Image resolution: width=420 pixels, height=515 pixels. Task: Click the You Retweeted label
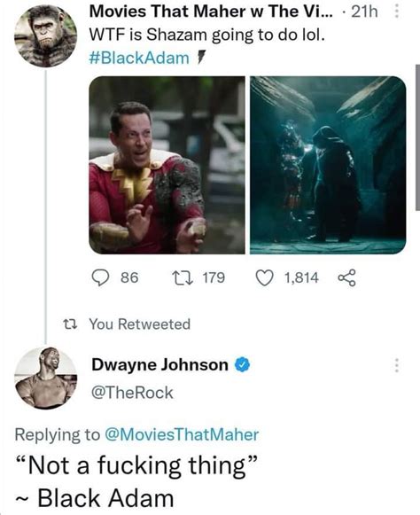140,324
